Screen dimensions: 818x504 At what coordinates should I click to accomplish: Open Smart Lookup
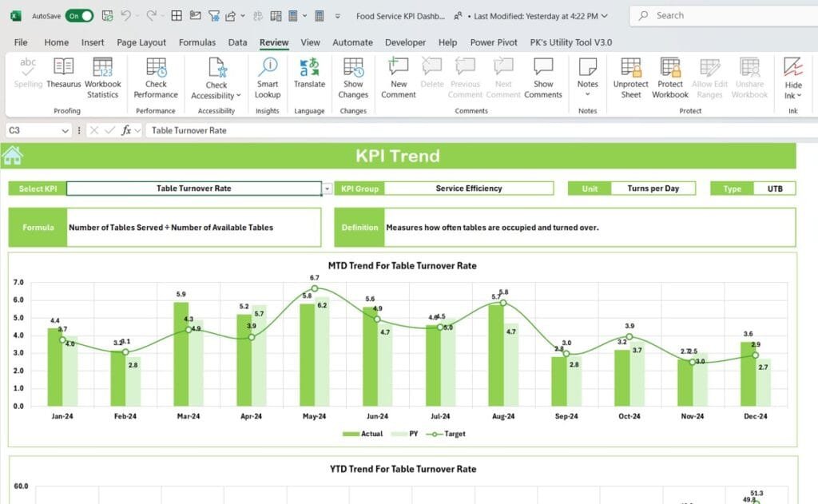click(267, 76)
